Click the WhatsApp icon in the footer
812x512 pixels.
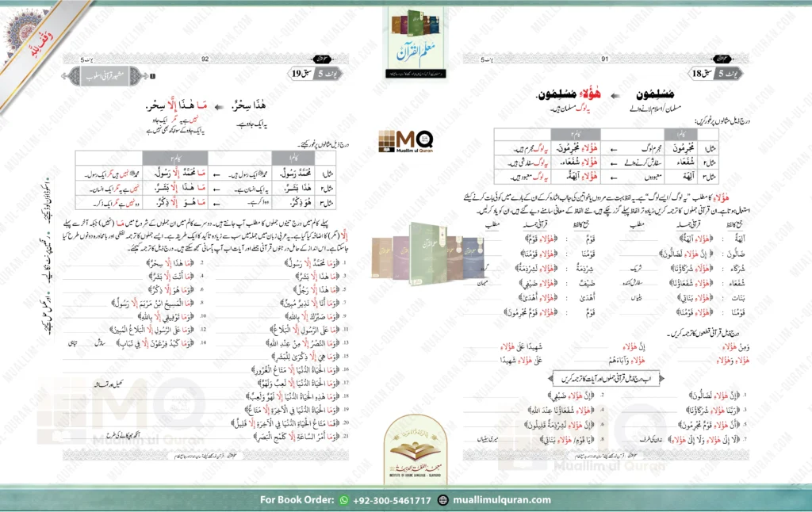[343, 500]
